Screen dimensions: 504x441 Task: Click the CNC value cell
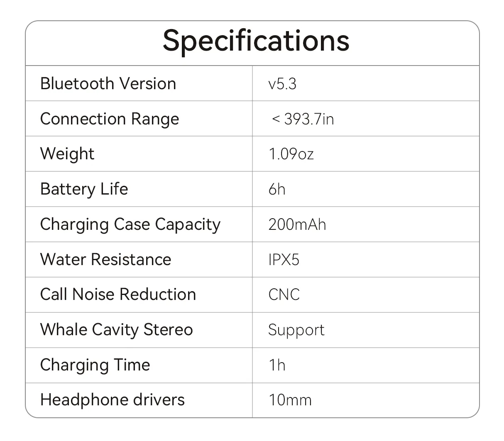tap(284, 295)
